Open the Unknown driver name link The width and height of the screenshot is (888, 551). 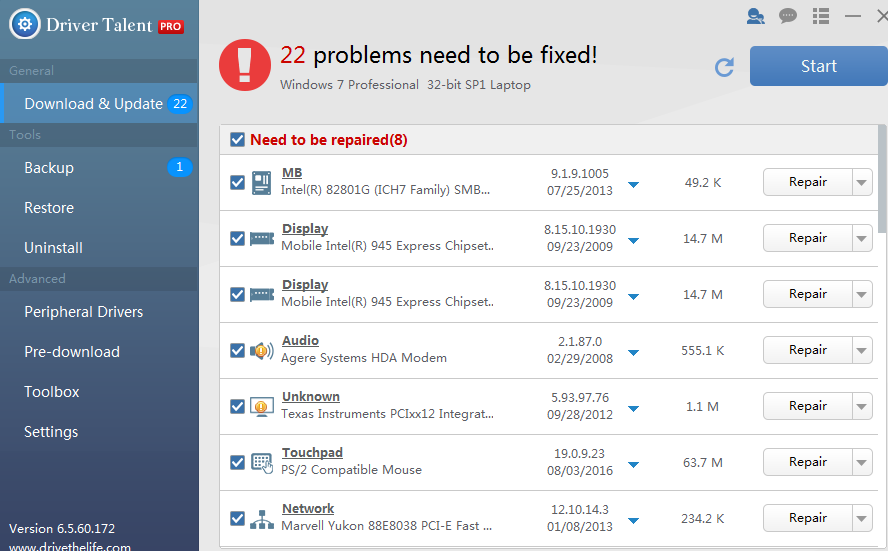[x=311, y=396]
